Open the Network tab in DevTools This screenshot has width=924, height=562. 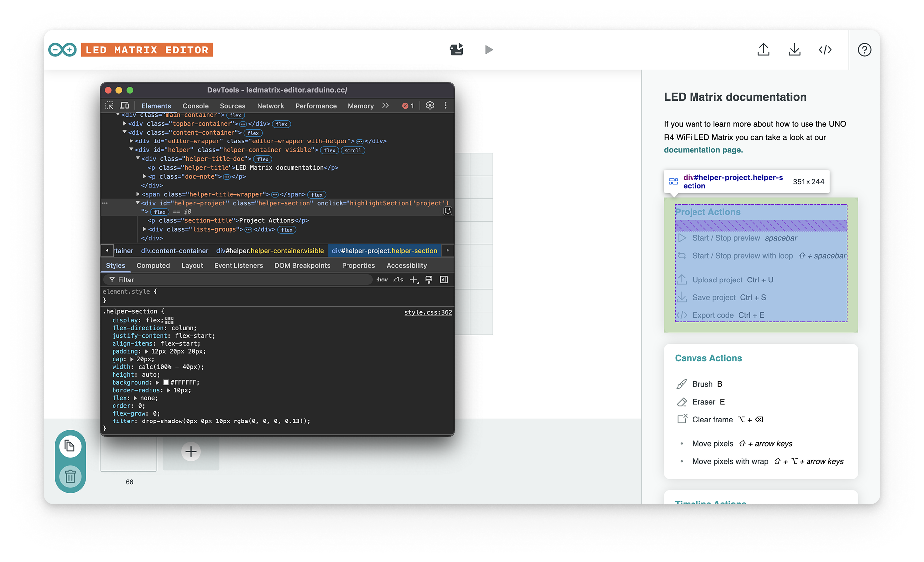[271, 106]
